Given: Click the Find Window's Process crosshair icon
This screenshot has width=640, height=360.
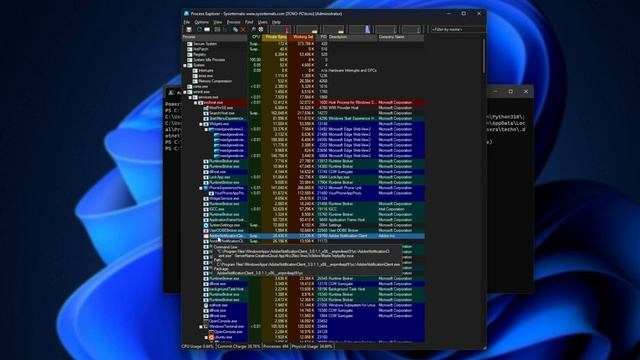Looking at the screenshot, I should [x=261, y=29].
